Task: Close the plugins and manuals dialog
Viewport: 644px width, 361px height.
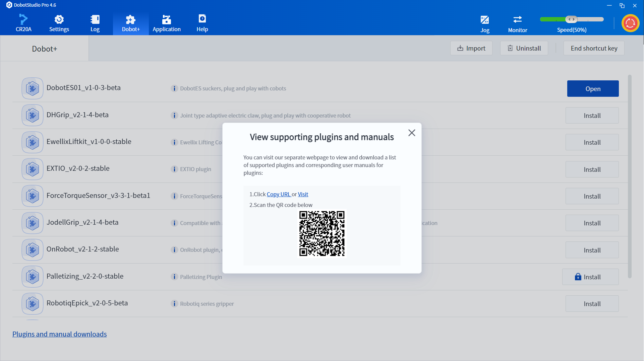Action: (412, 133)
